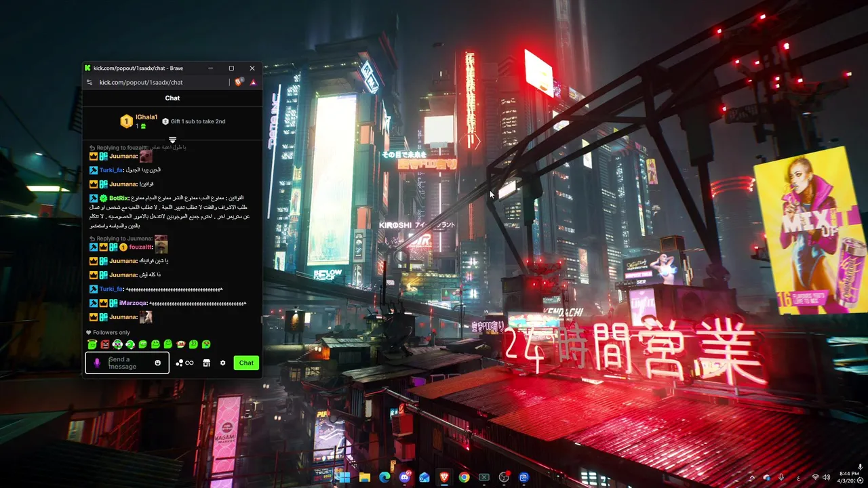This screenshot has height=488, width=868.
Task: Click the microphone tray icon
Action: pos(781,477)
